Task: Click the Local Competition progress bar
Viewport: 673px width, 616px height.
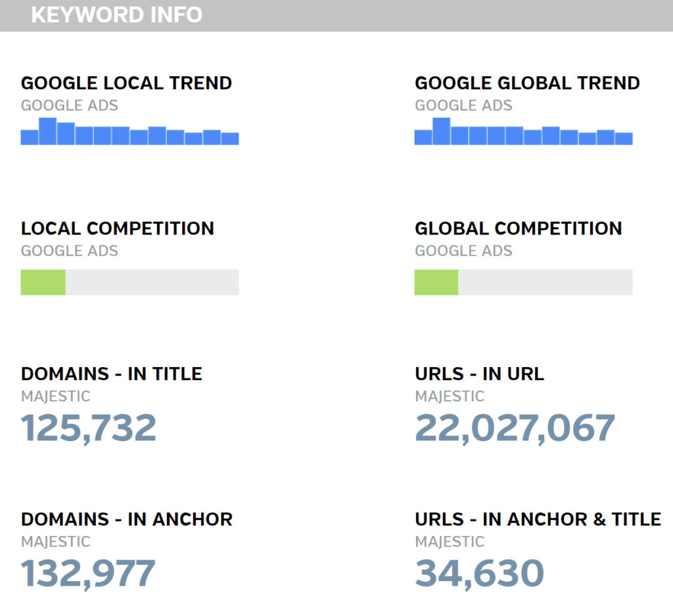Action: coord(129,282)
